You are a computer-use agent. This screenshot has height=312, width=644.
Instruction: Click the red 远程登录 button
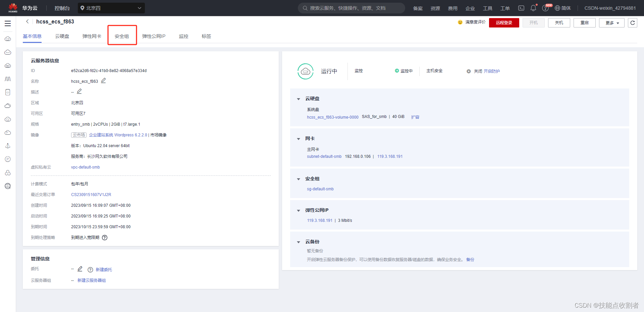[504, 23]
